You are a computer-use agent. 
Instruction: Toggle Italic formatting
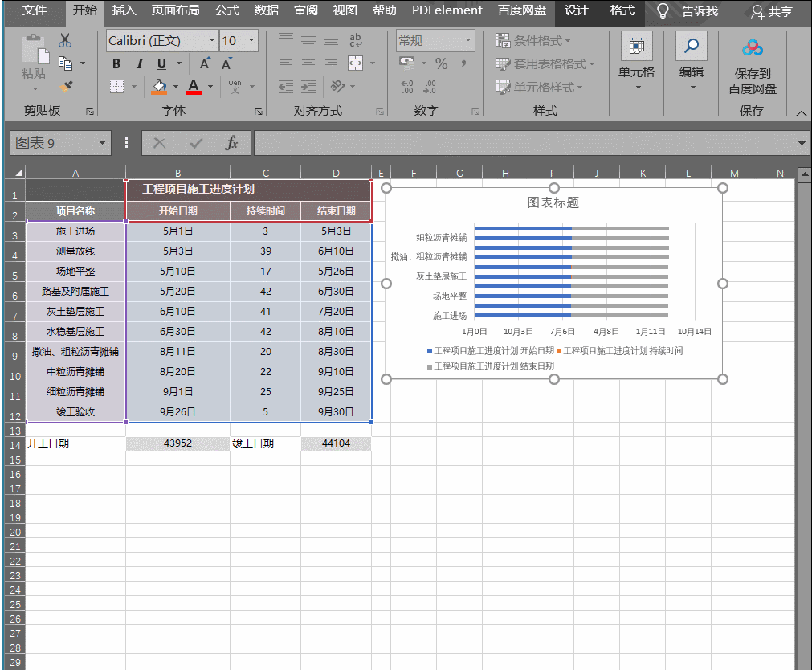(x=139, y=63)
